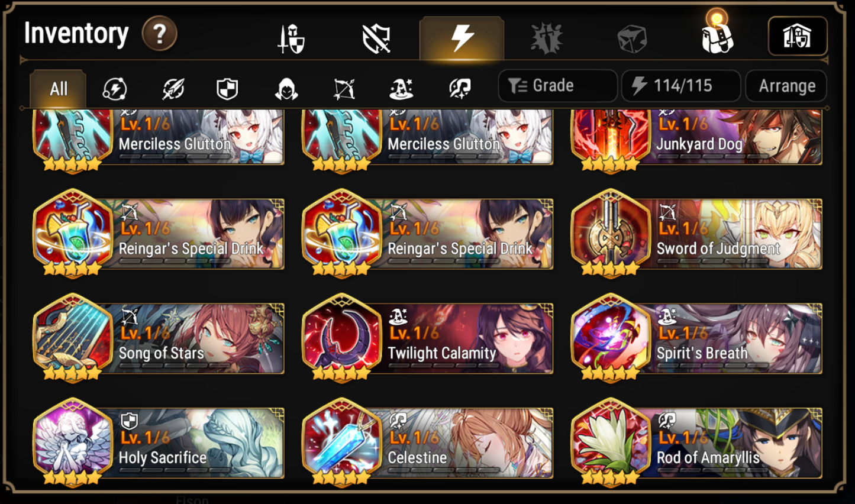Filter by Ranger bow class icon

(344, 89)
